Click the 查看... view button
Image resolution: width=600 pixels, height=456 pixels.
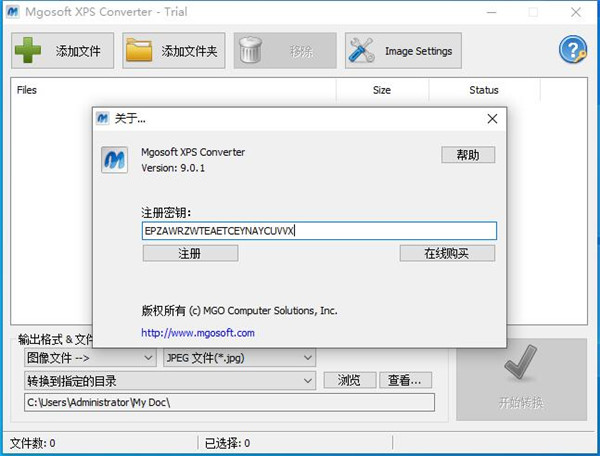tap(405, 380)
